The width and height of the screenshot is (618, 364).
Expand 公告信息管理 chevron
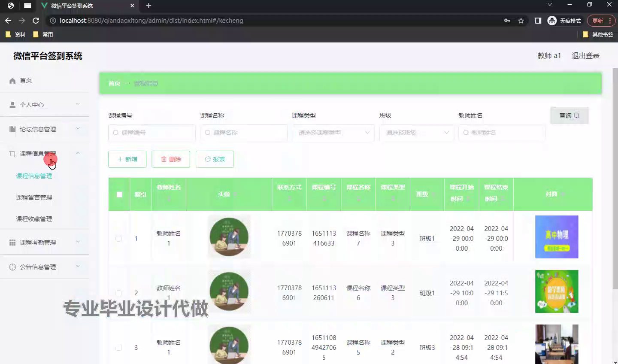click(78, 267)
